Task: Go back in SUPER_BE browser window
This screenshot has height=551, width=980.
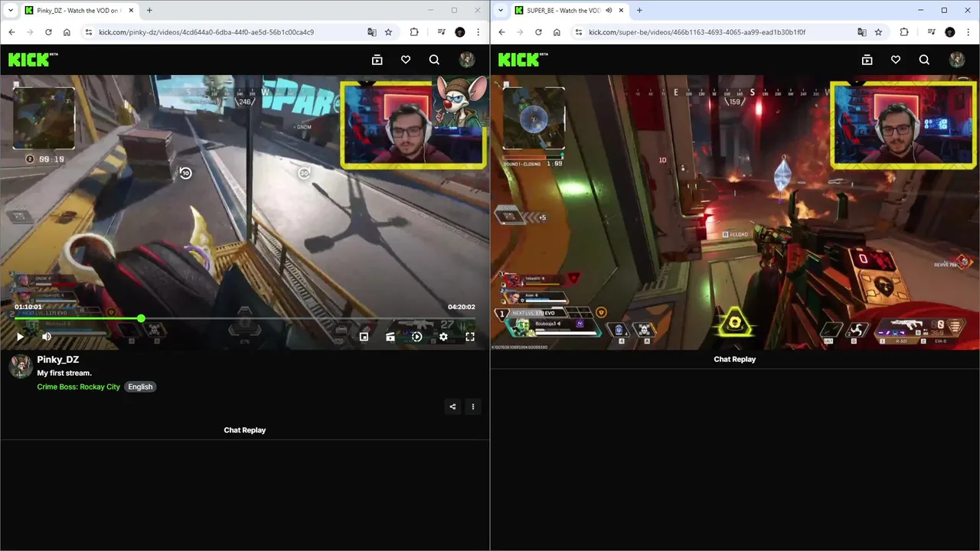Action: coord(501,32)
